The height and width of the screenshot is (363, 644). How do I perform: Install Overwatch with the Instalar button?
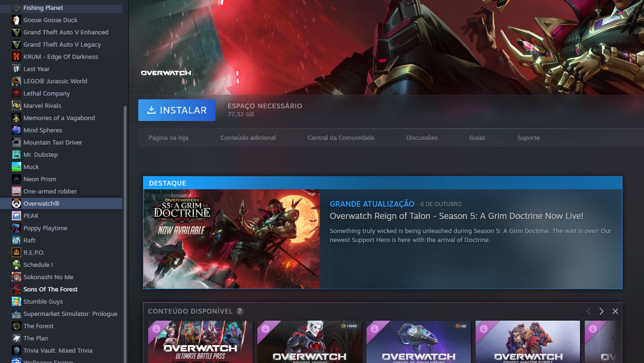click(177, 110)
